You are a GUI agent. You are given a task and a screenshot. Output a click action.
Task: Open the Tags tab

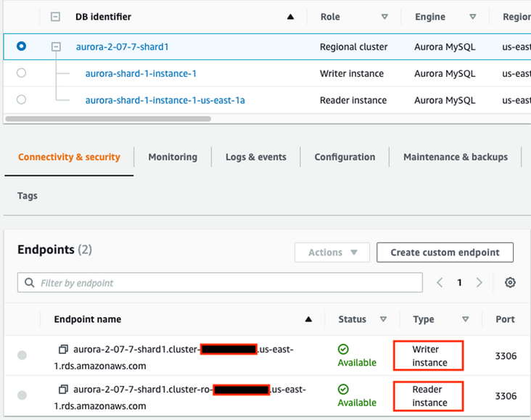click(28, 196)
